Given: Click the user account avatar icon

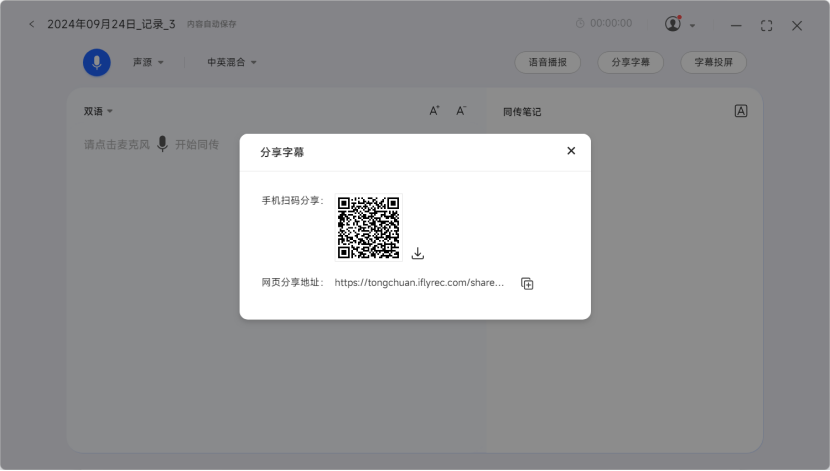Looking at the screenshot, I should point(673,24).
